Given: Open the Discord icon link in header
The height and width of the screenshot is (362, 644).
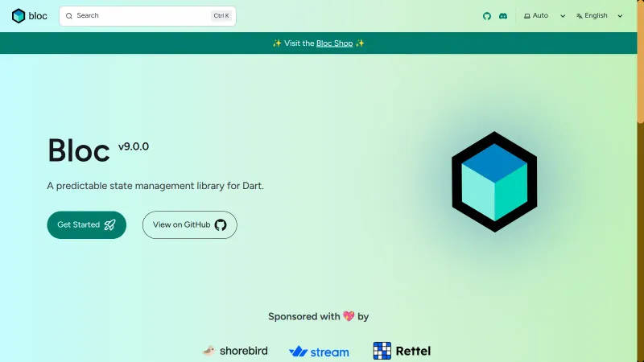Looking at the screenshot, I should click(x=503, y=16).
